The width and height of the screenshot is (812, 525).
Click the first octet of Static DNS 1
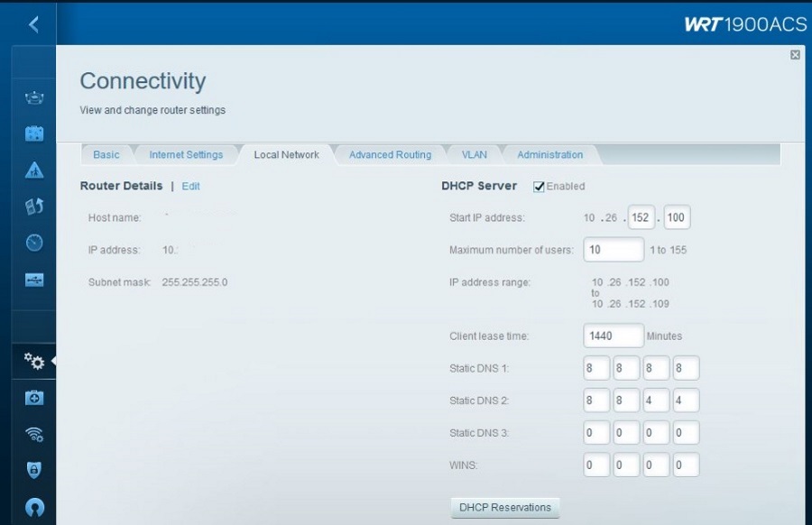coord(596,368)
